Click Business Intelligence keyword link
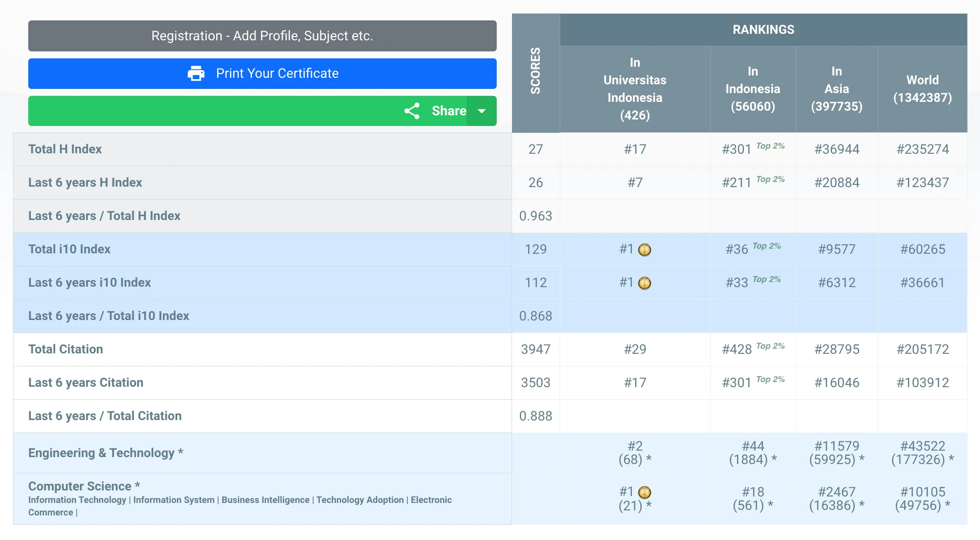The width and height of the screenshot is (980, 540). click(265, 500)
